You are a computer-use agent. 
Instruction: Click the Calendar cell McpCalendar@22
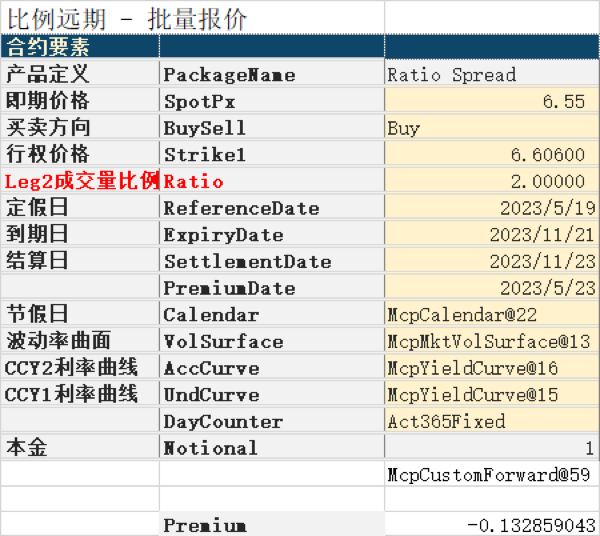coord(491,315)
